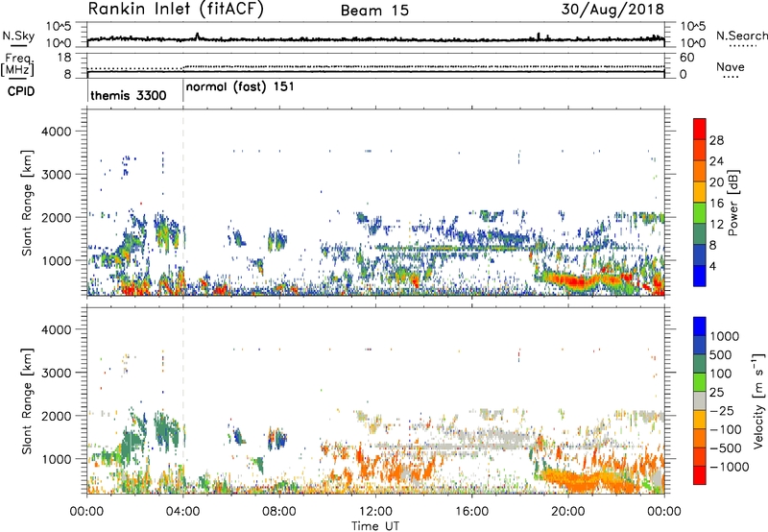
Task: Click the 20:00 time axis tick
Action: (567, 512)
